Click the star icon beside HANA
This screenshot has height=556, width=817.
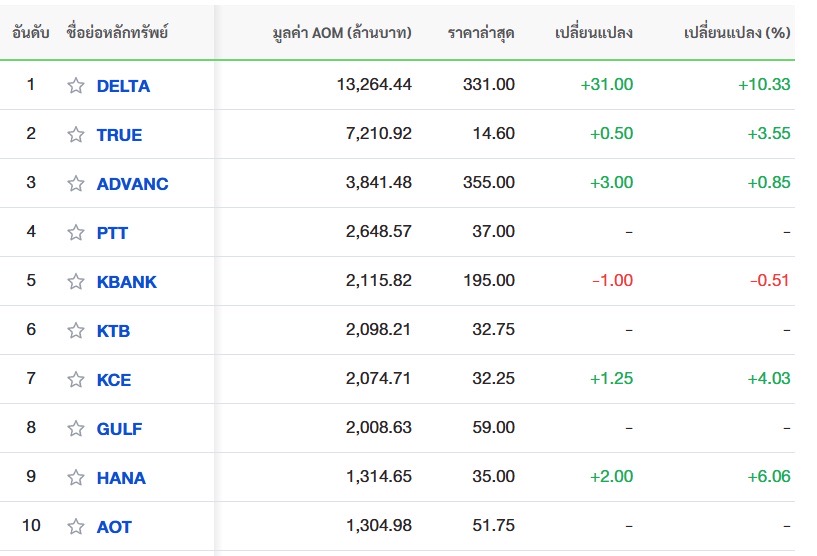[76, 477]
